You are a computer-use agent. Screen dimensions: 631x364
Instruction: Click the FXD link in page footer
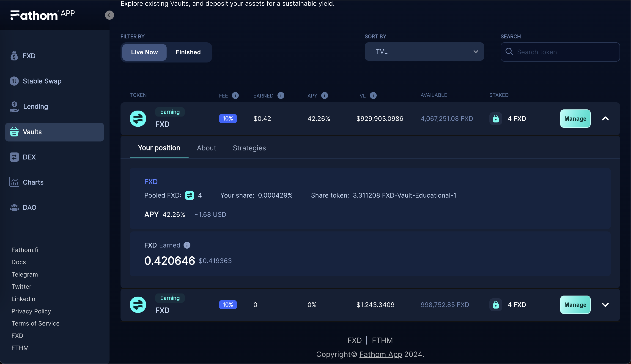tap(354, 340)
